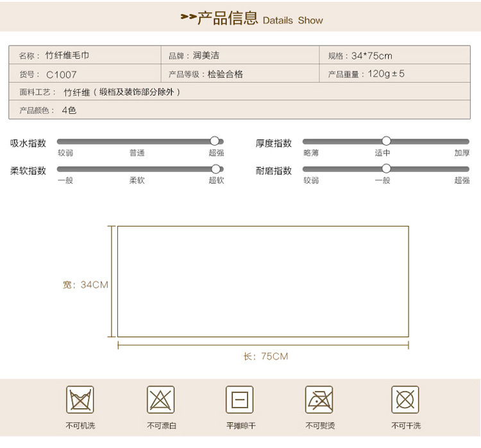Click the width label 宽: 34CM
The width and height of the screenshot is (481, 448).
[85, 284]
